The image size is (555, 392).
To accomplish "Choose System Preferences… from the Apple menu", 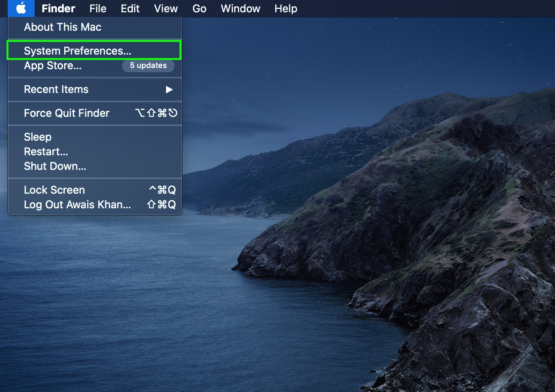I will (x=78, y=51).
